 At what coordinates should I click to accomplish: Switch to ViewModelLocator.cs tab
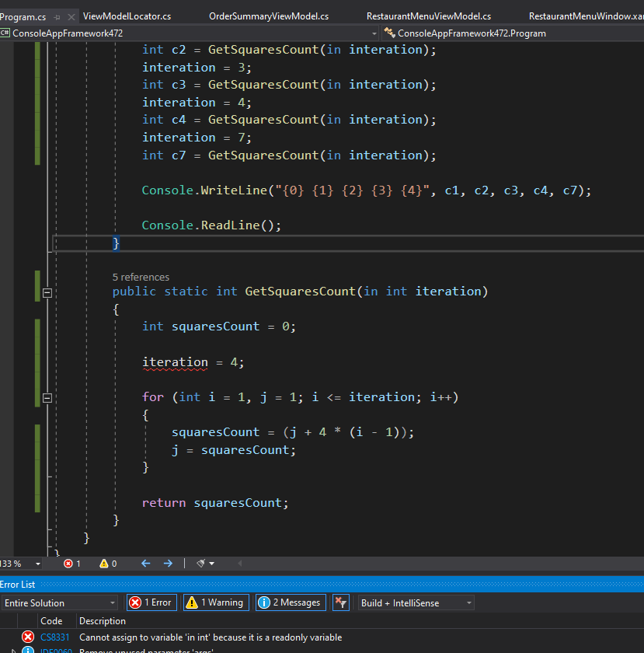127,16
